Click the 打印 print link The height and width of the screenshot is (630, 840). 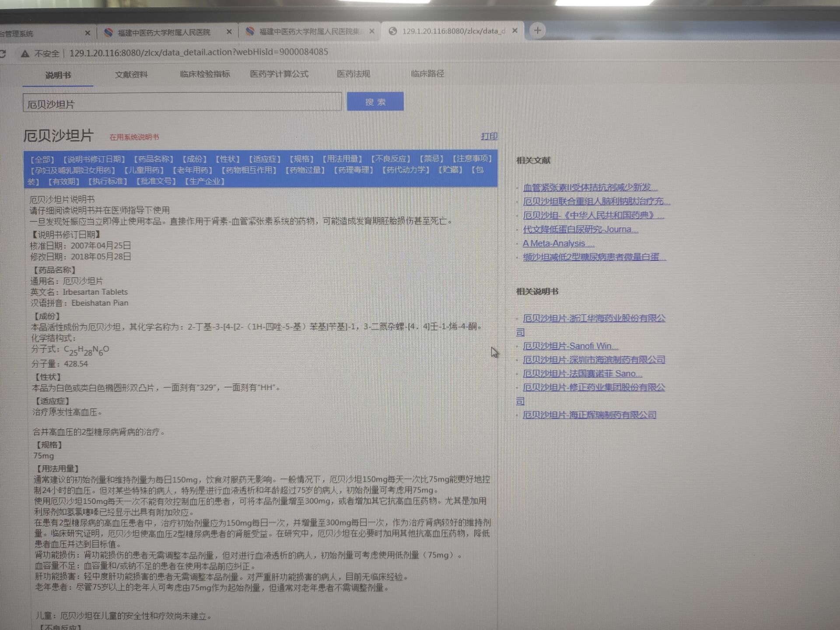(489, 136)
